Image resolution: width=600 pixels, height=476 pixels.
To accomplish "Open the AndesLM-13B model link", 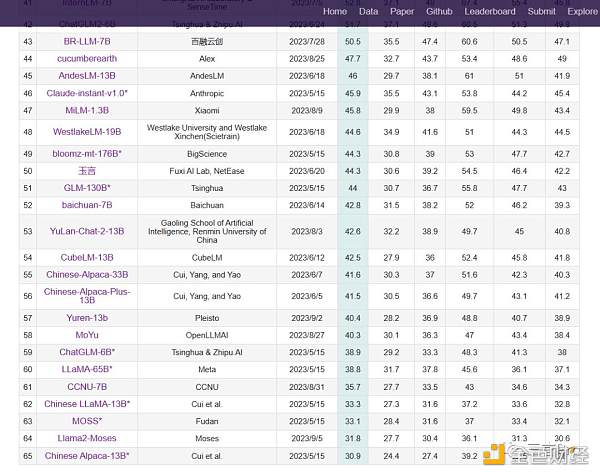I will 87,76.
